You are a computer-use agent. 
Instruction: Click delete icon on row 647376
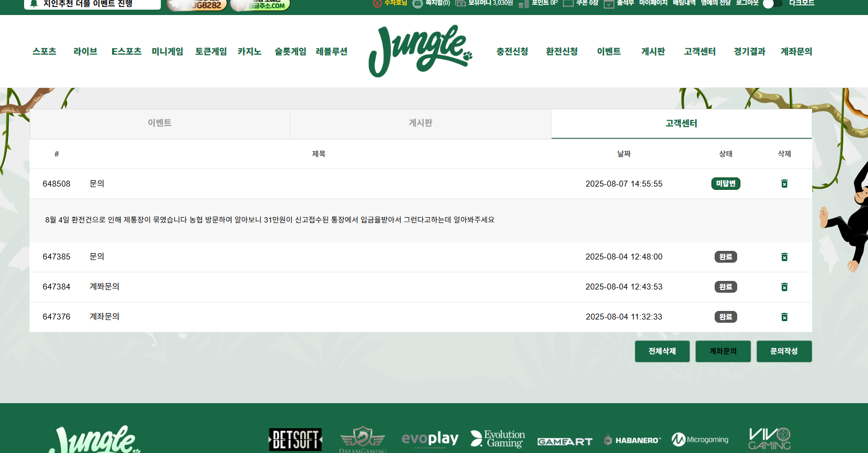pos(784,317)
